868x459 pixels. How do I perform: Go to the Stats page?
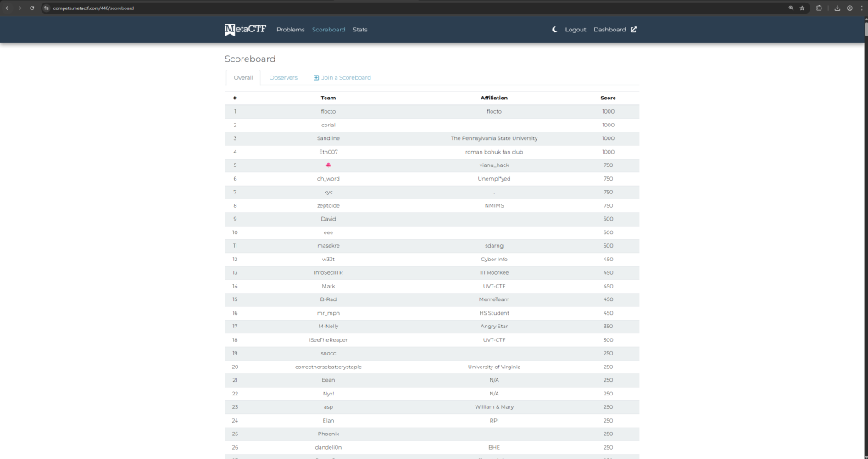click(360, 30)
